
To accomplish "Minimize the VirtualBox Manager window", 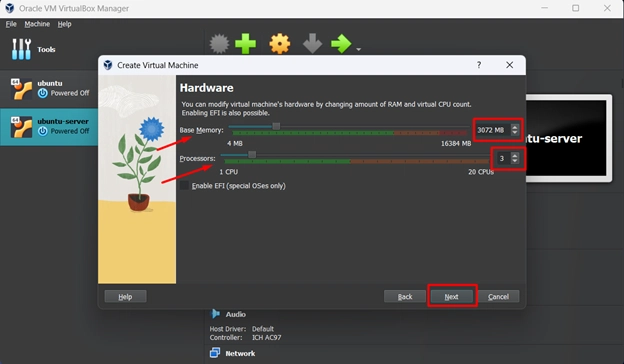I will [544, 8].
